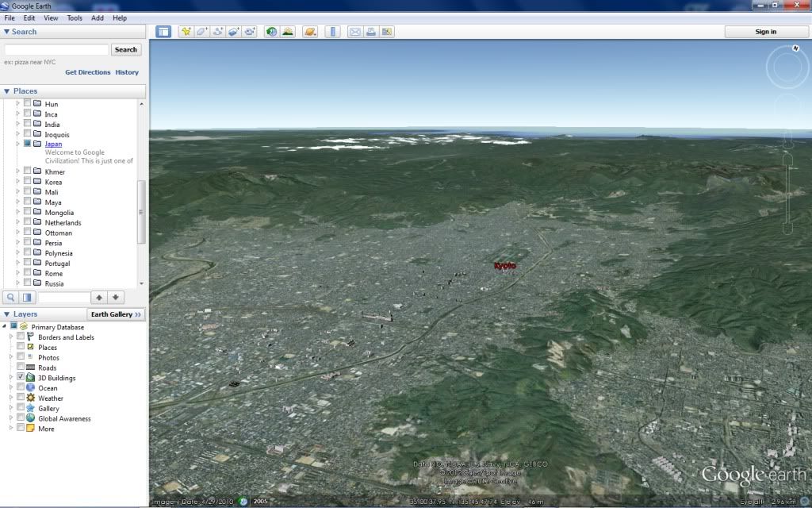View this location in Google Maps
Screen dimensions: 812x508
coord(387,32)
